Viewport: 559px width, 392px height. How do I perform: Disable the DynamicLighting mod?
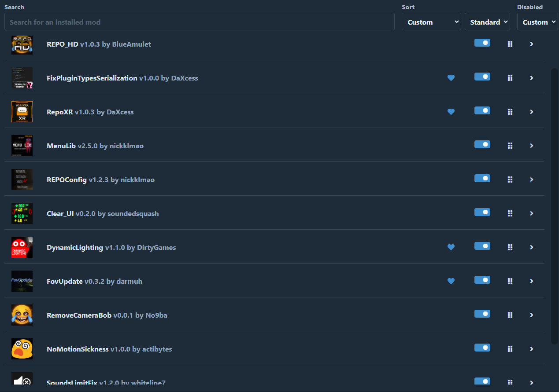(482, 246)
